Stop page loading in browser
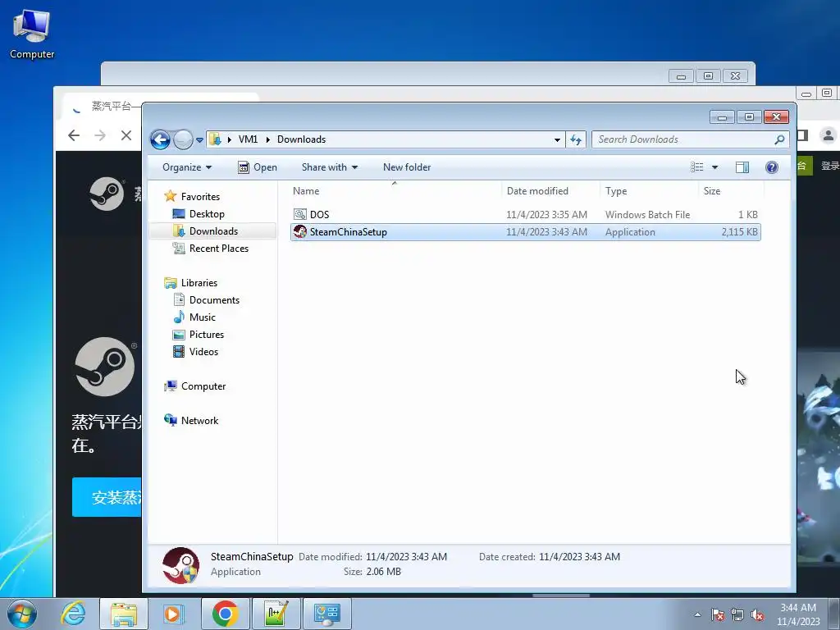This screenshot has height=630, width=840. pyautogui.click(x=126, y=135)
